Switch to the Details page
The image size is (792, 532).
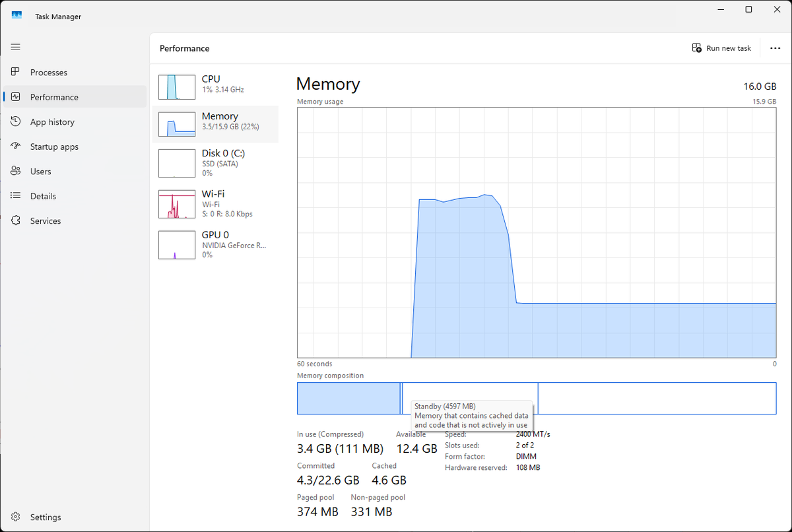coord(75,196)
